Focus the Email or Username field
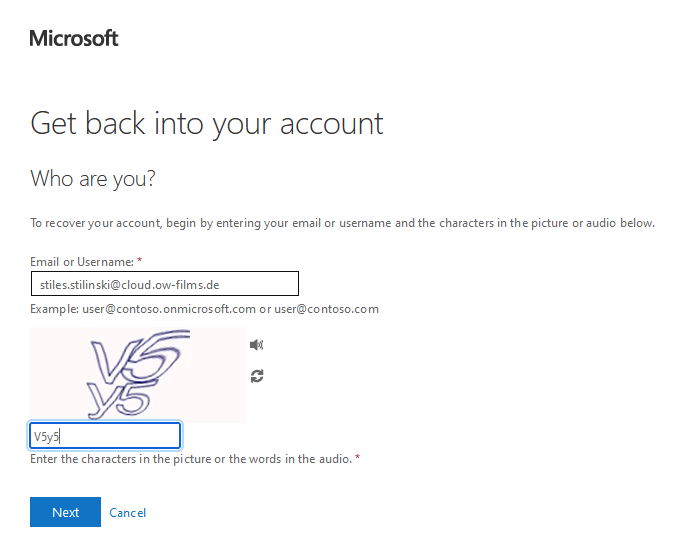 point(165,285)
